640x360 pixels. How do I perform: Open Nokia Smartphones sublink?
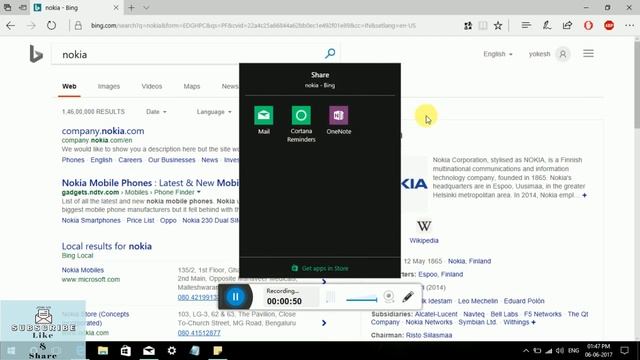pyautogui.click(x=91, y=220)
